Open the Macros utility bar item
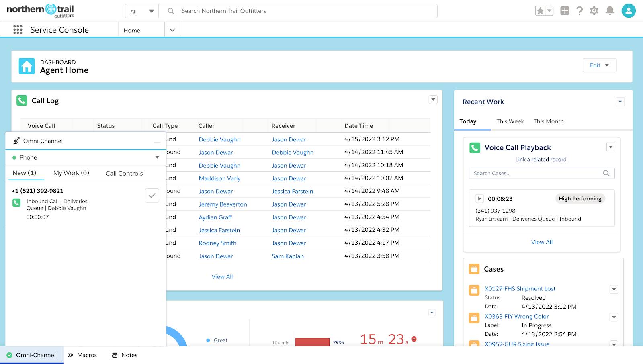 coord(82,355)
